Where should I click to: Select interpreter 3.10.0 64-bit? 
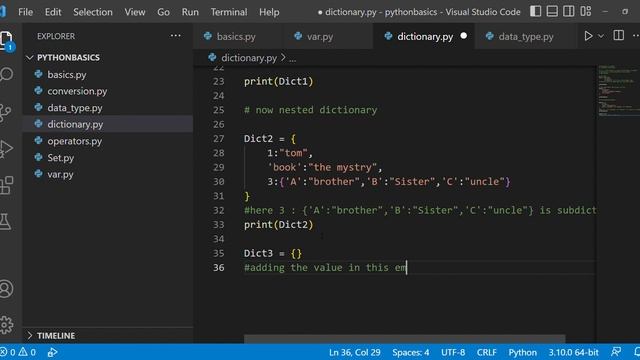coord(573,352)
